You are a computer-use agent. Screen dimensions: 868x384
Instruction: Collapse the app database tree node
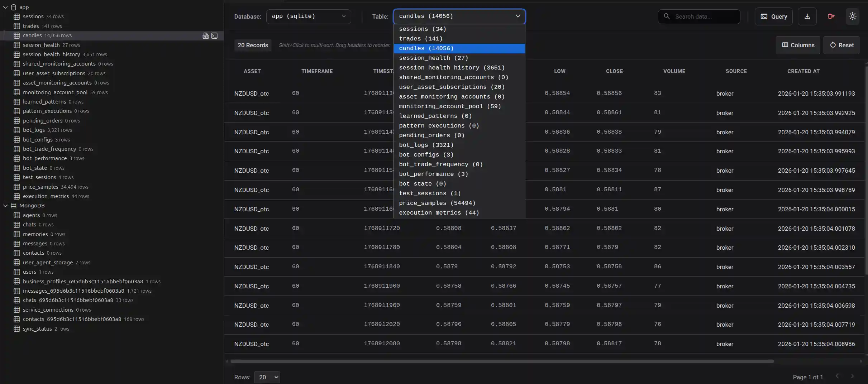tap(5, 7)
